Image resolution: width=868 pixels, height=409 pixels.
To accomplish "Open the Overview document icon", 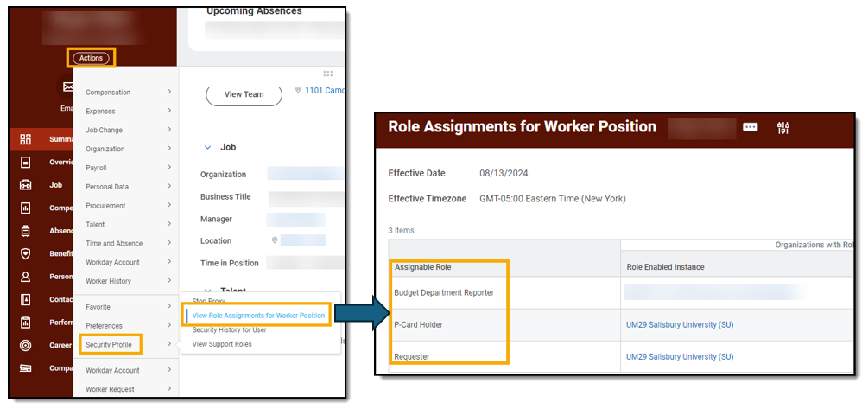I will click(x=25, y=163).
